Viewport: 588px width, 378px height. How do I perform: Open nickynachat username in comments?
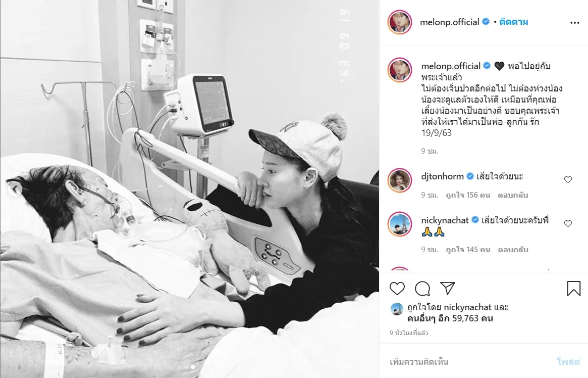(x=445, y=220)
